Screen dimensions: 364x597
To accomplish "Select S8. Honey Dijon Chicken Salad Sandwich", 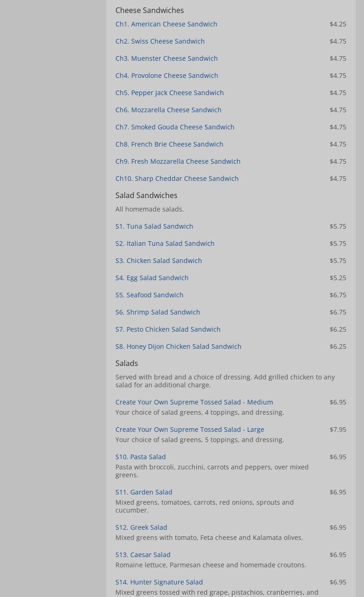I will click(178, 347).
